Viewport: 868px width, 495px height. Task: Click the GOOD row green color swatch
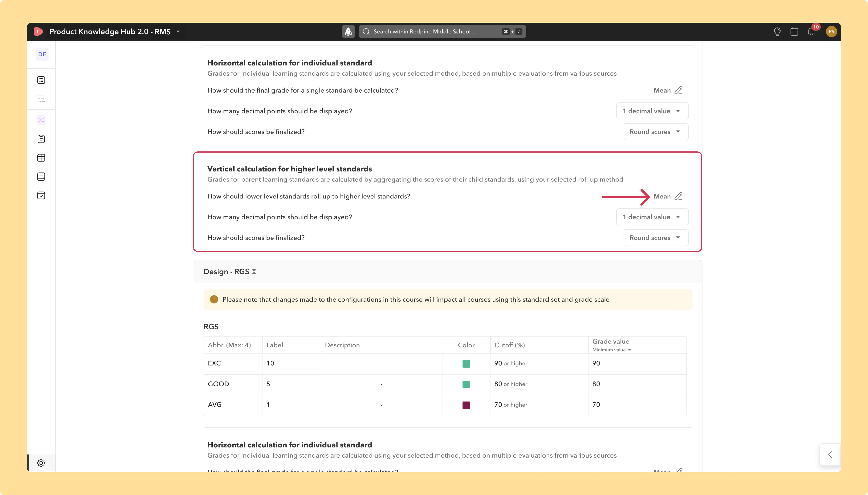pyautogui.click(x=466, y=385)
